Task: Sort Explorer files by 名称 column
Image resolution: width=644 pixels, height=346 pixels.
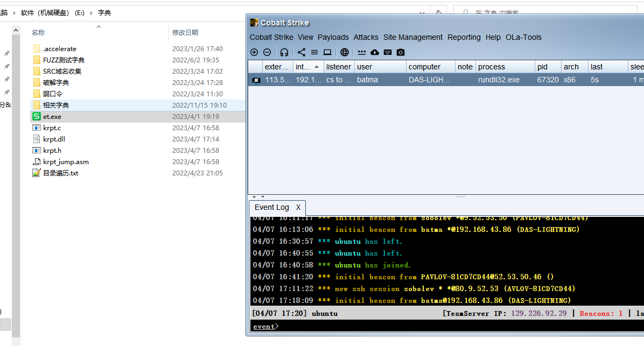Action: [x=38, y=32]
